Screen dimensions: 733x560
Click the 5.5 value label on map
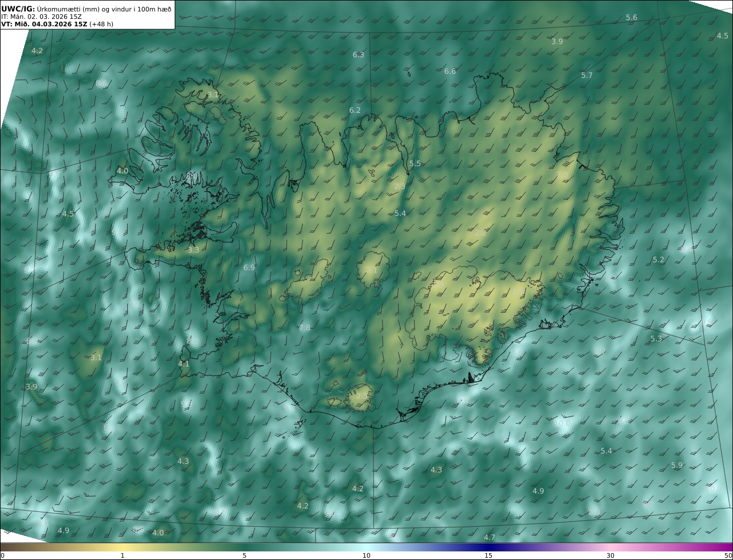point(415,164)
